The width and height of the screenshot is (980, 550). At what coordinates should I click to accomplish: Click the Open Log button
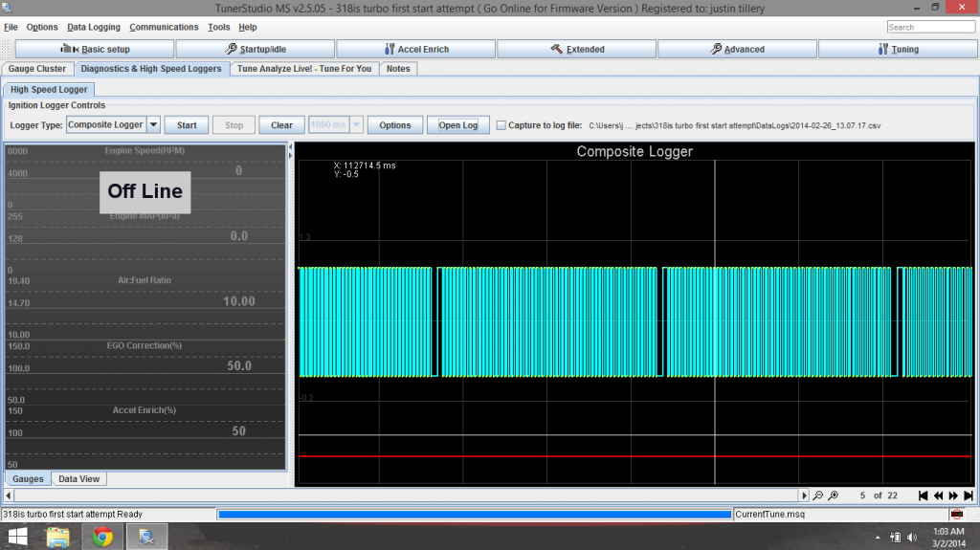[458, 125]
